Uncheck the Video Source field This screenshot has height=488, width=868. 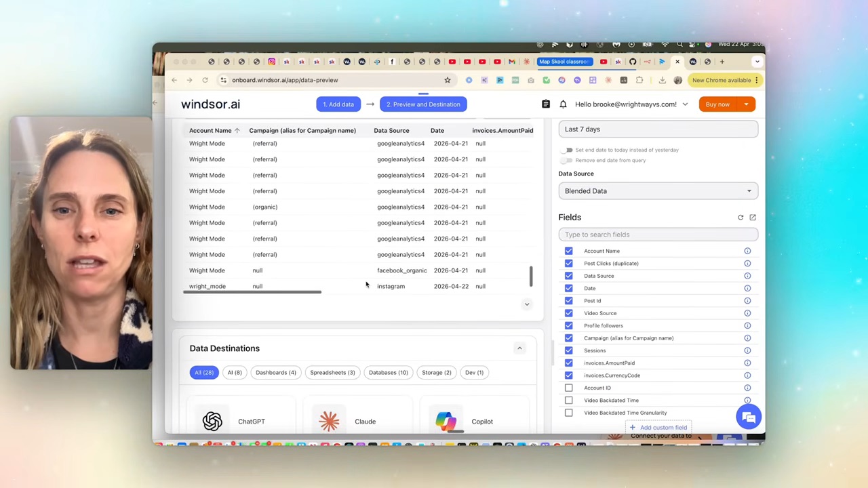[x=569, y=313]
